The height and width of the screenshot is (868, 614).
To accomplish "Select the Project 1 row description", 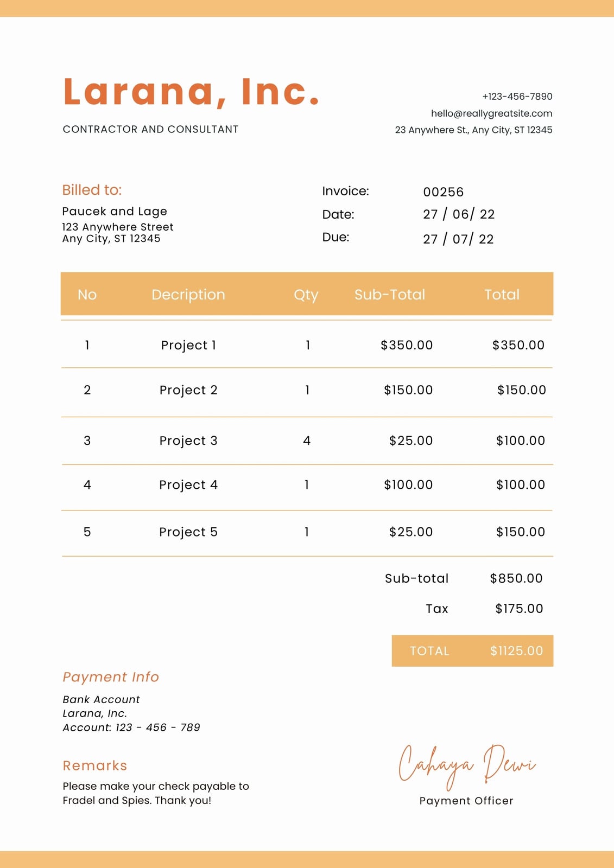I will pyautogui.click(x=188, y=345).
